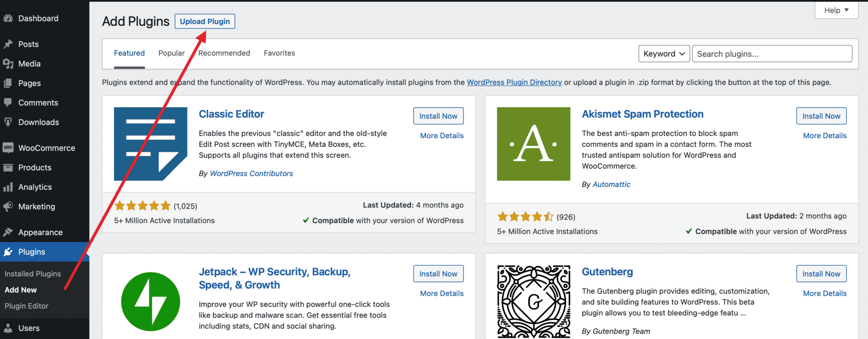Click the WooCommerce logo icon
Viewport: 868px width, 339px height.
[x=8, y=148]
